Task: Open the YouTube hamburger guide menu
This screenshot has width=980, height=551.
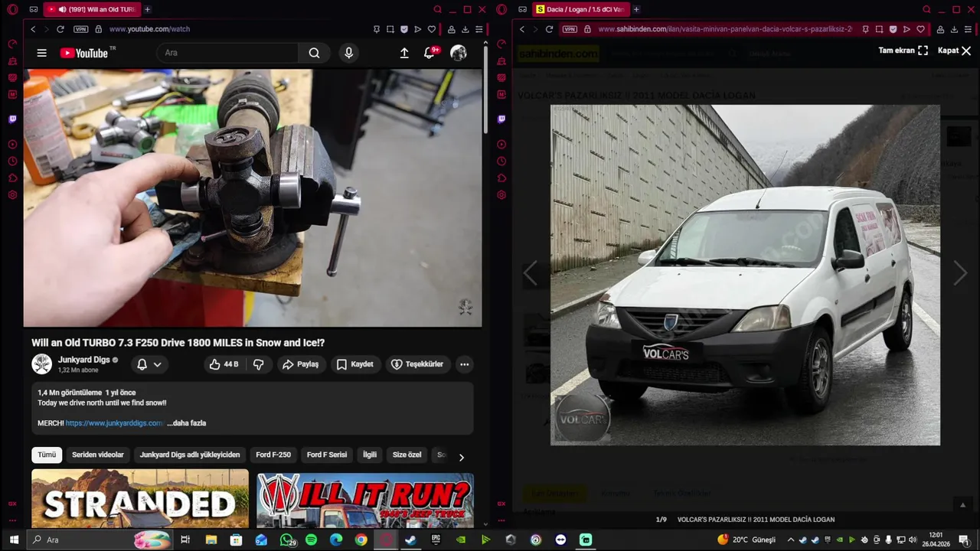Action: 41,53
